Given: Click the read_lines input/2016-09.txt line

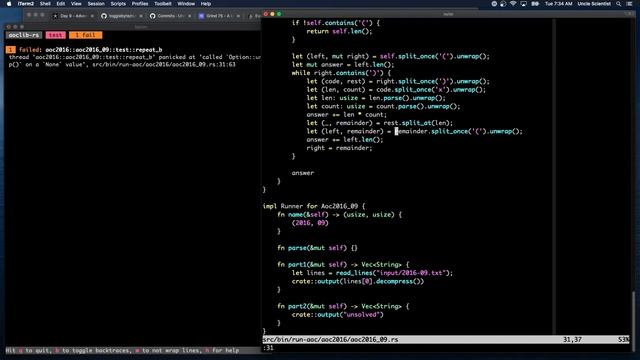Looking at the screenshot, I should [x=372, y=273].
